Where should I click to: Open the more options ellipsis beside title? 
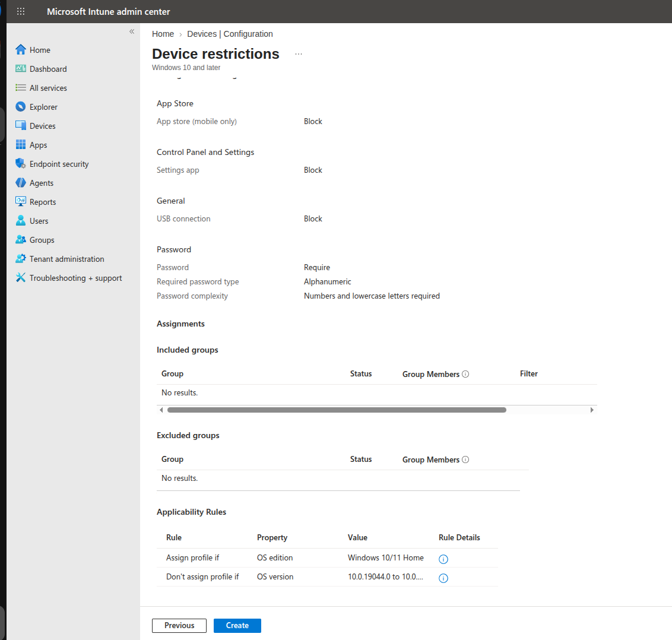click(x=298, y=54)
